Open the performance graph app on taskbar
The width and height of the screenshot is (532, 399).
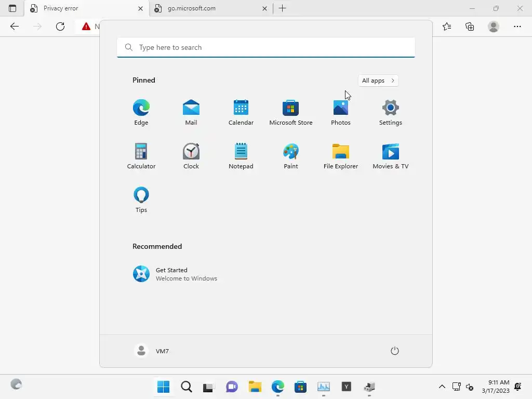323,387
